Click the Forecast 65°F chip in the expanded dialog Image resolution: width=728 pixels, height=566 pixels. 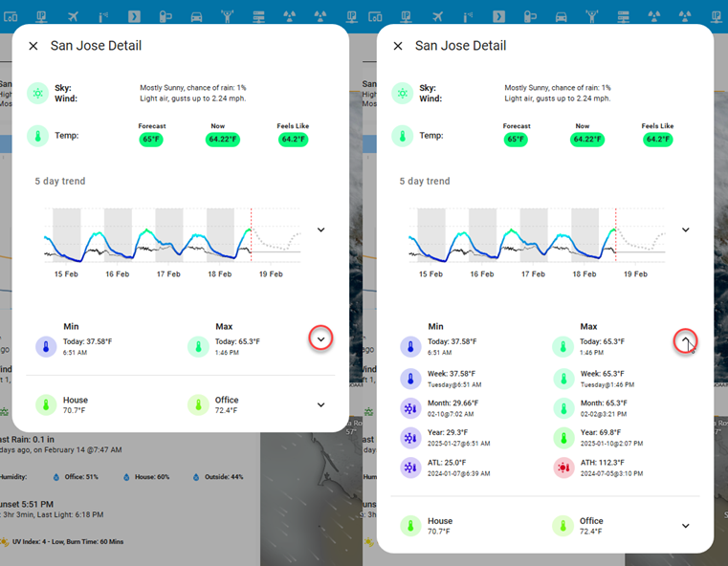point(516,140)
